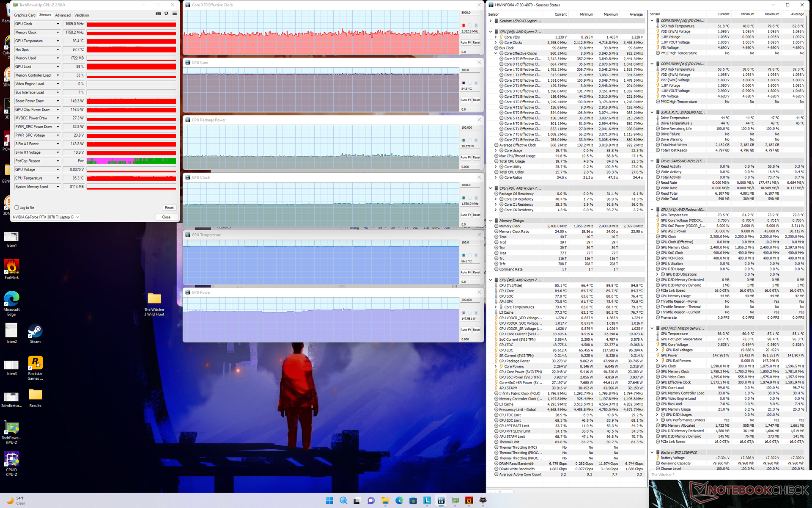Open the GPU Temperature sensor dropdown
This screenshot has width=812, height=508.
click(58, 41)
